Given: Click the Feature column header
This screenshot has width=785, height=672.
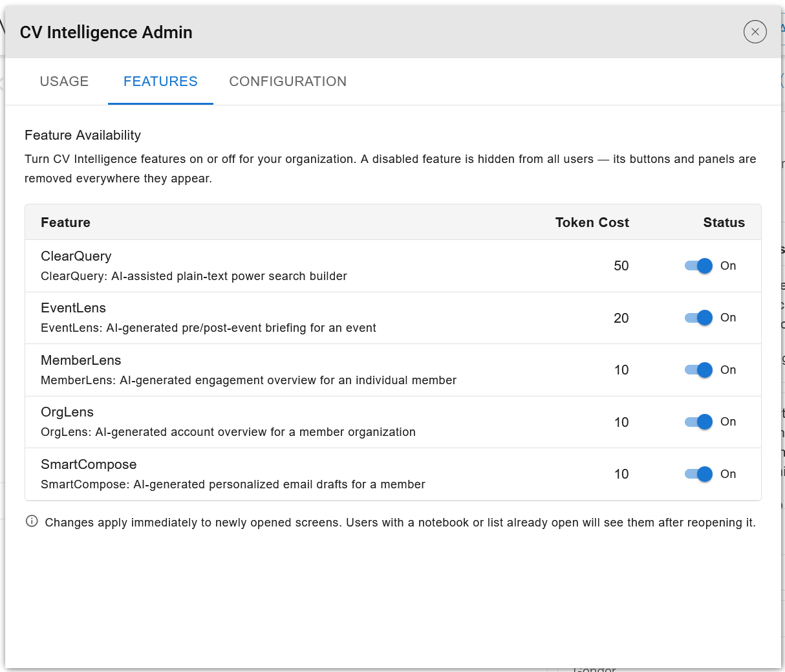Looking at the screenshot, I should pos(65,222).
